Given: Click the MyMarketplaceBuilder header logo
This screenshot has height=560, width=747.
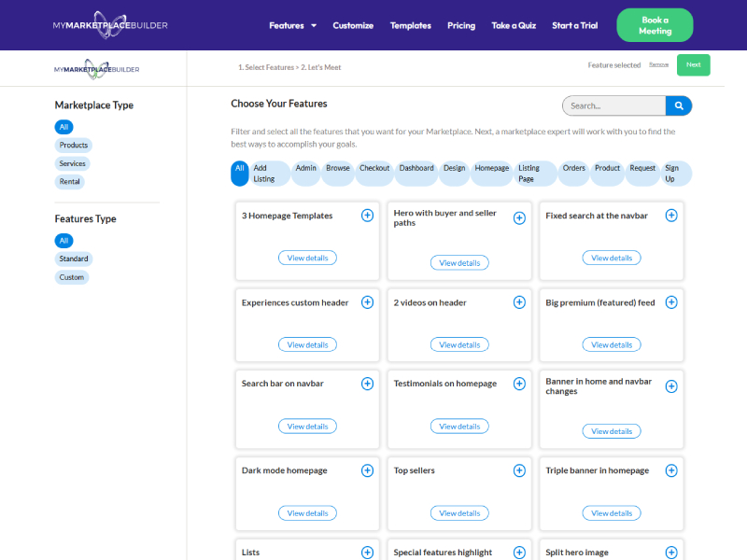Looking at the screenshot, I should [x=110, y=25].
